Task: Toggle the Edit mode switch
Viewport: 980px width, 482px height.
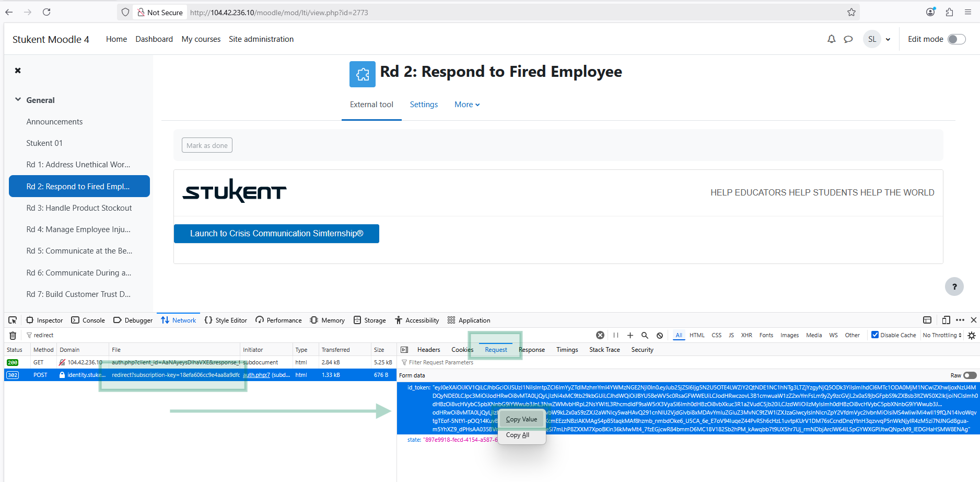Action: pyautogui.click(x=956, y=39)
